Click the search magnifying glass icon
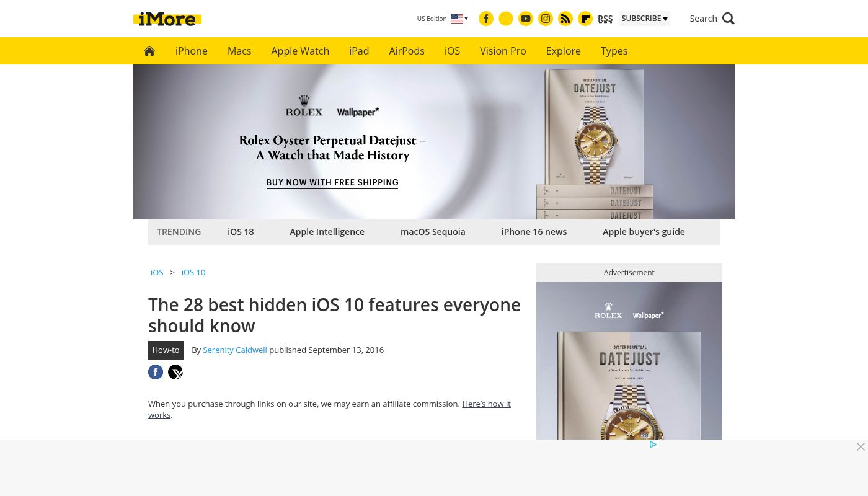 pyautogui.click(x=728, y=19)
